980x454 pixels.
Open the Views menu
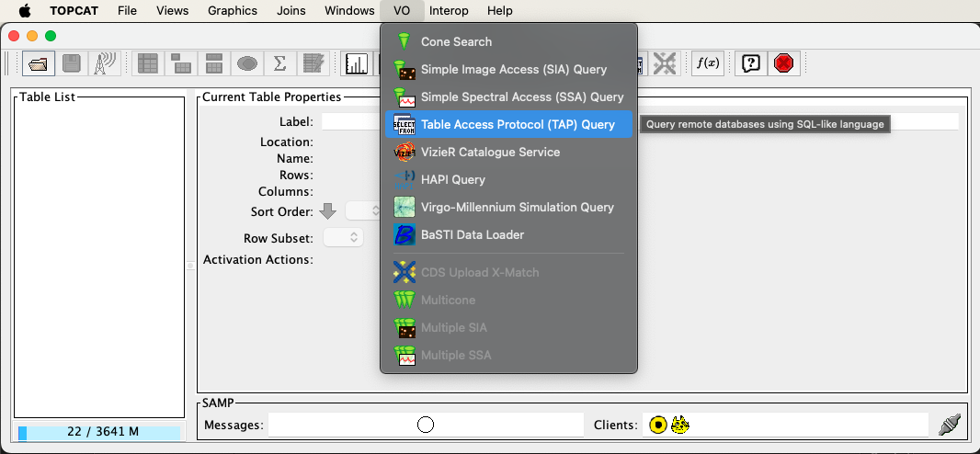click(173, 11)
